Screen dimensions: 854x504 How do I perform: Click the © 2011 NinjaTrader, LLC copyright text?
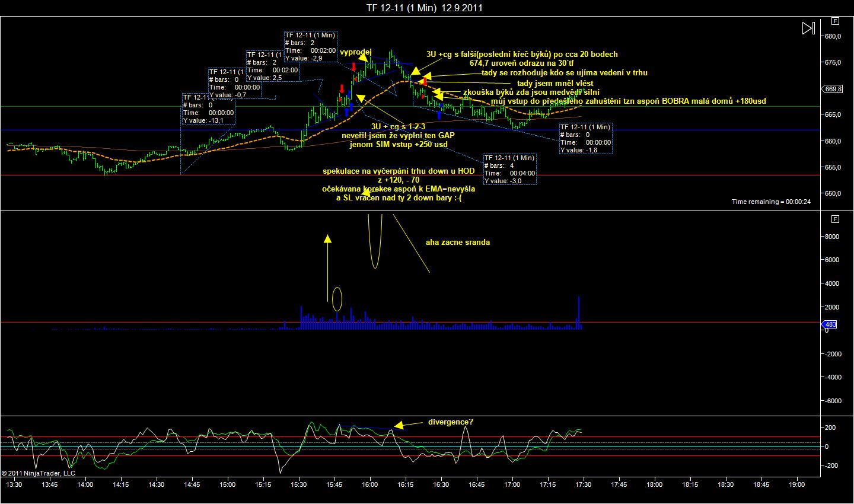39,473
